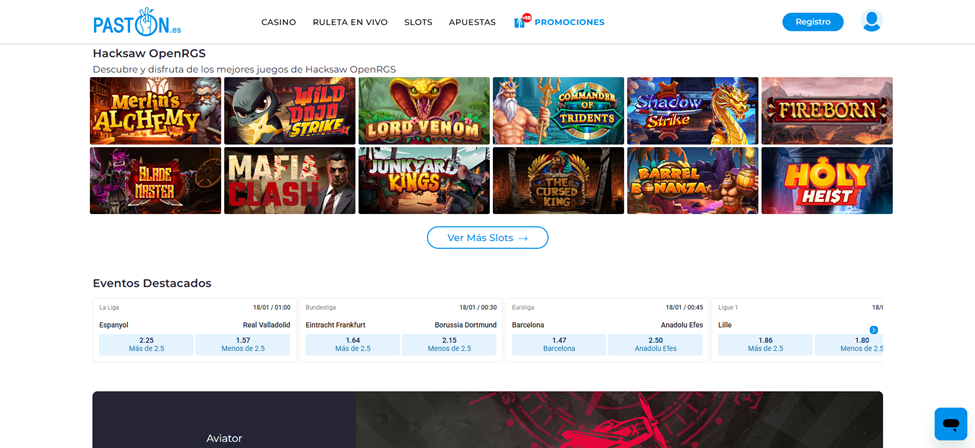
Task: Open the Lord Venom game
Action: [424, 111]
